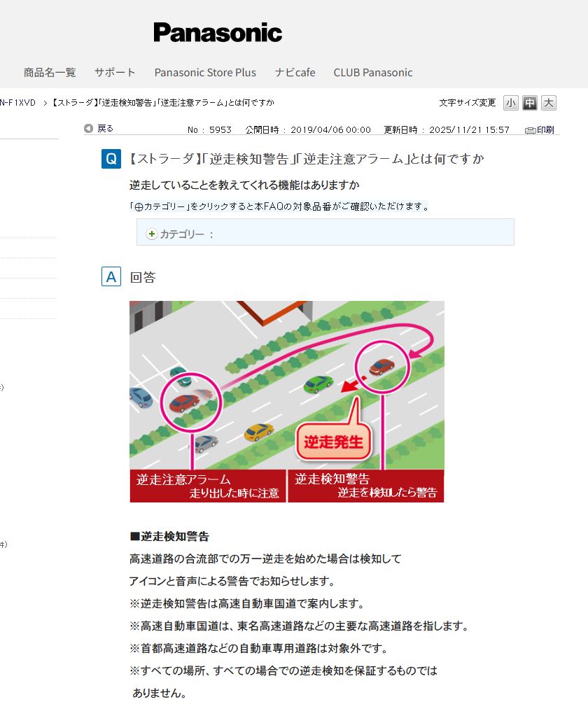588x718 pixels.
Task: Click the Panasonic logo
Action: click(218, 33)
